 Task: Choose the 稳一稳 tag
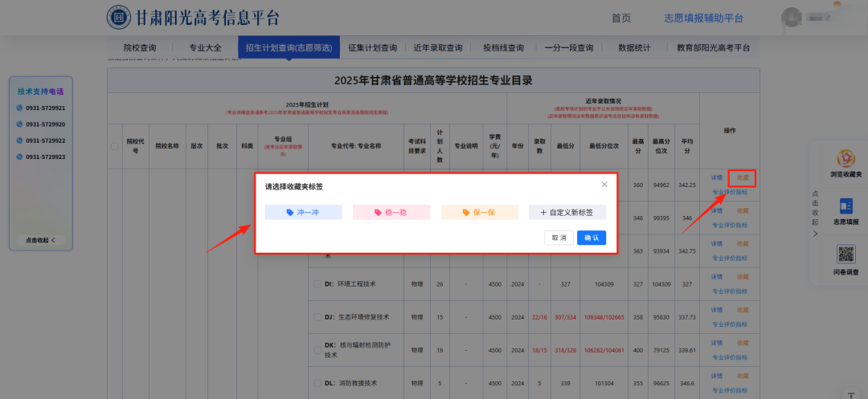coord(391,212)
